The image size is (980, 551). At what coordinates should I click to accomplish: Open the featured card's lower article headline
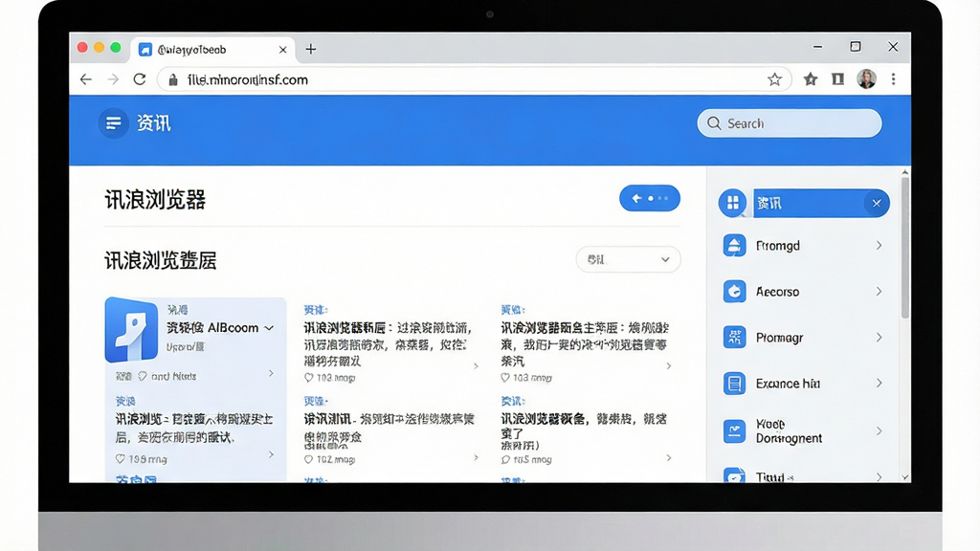point(194,428)
